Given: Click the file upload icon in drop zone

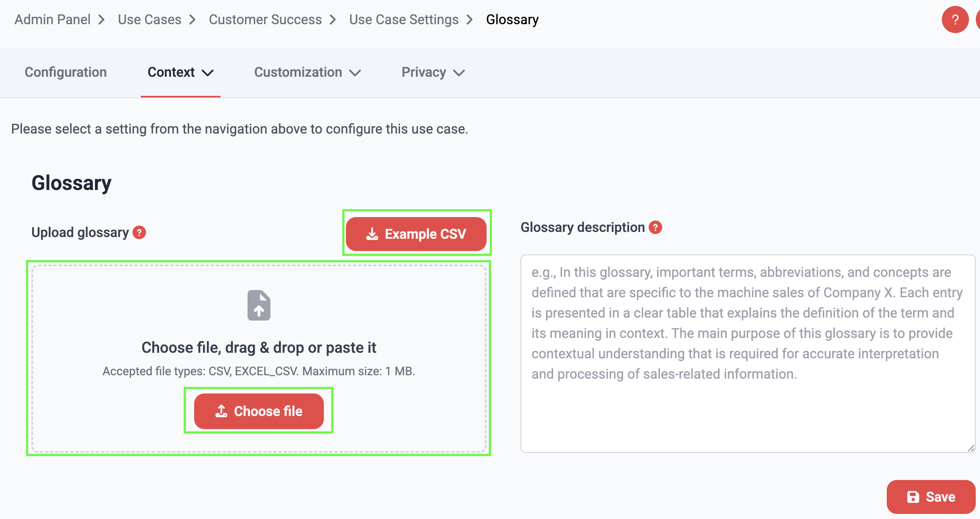Looking at the screenshot, I should (259, 305).
